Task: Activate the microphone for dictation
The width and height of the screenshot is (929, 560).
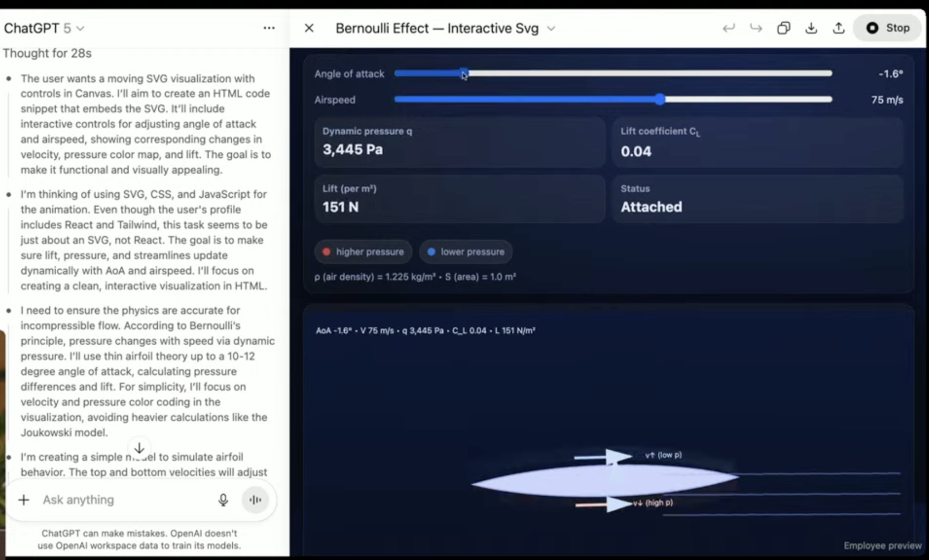Action: point(223,500)
